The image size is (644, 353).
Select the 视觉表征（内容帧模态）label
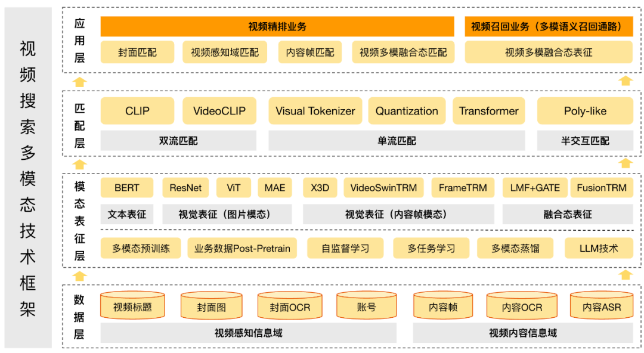point(398,214)
